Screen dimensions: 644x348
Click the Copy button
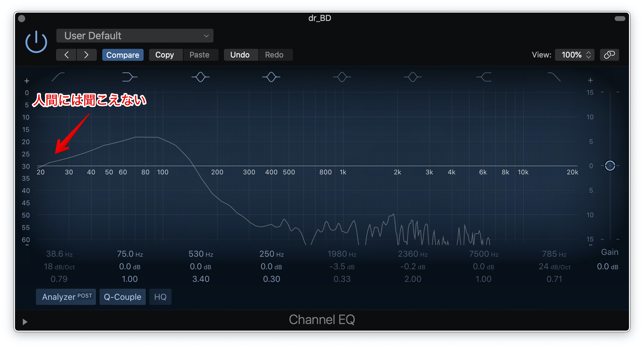165,55
